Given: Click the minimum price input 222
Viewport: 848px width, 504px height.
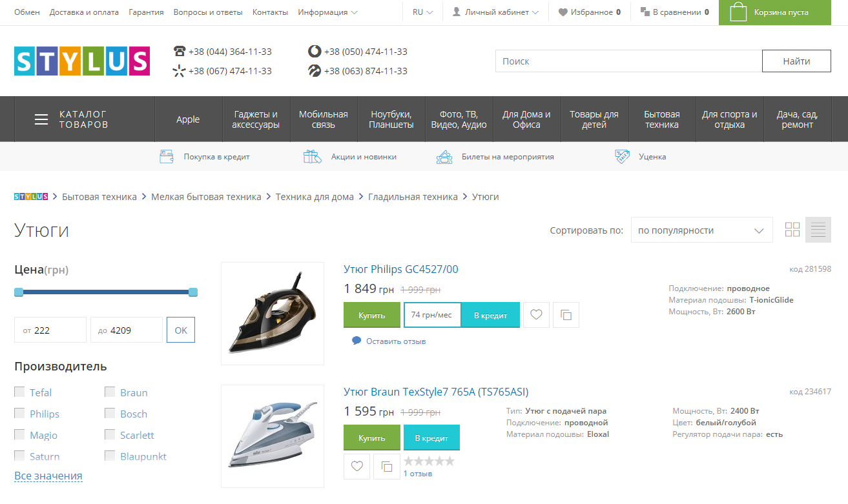Looking at the screenshot, I should (x=50, y=330).
